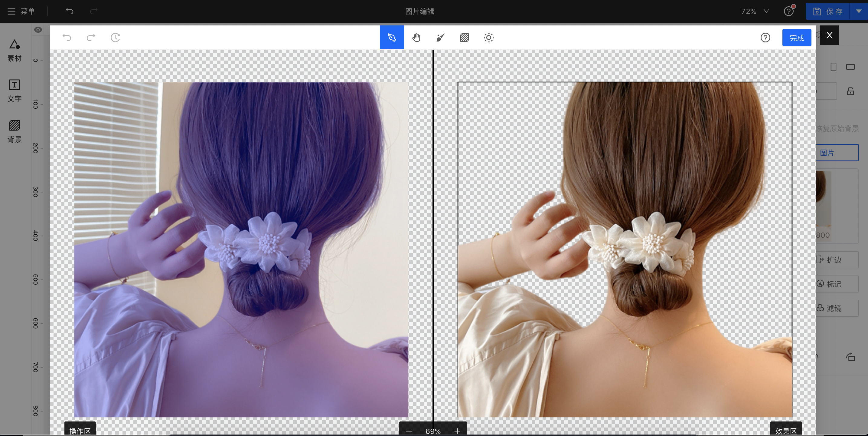Viewport: 868px width, 436px height.
Task: Open the 菜单 hamburger menu
Action: pyautogui.click(x=21, y=11)
